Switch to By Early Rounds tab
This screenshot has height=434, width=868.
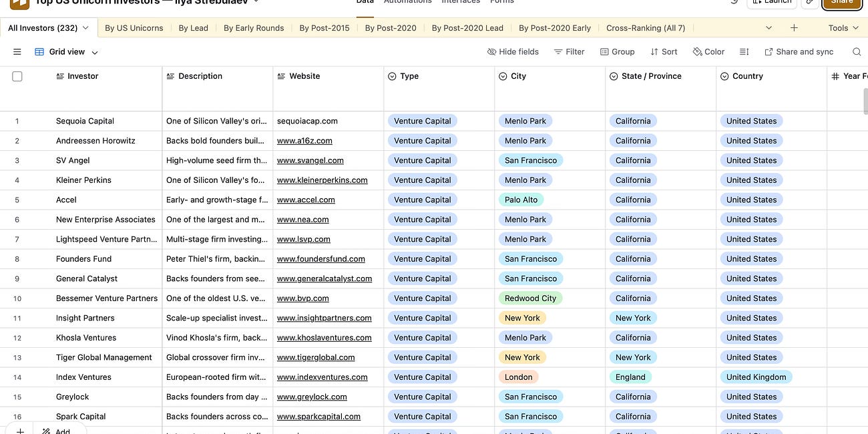(254, 28)
